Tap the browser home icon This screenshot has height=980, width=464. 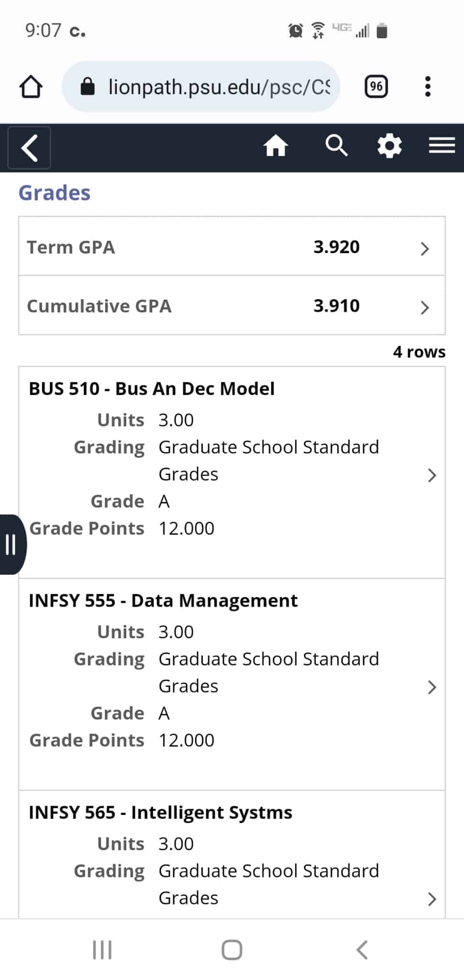(x=31, y=87)
